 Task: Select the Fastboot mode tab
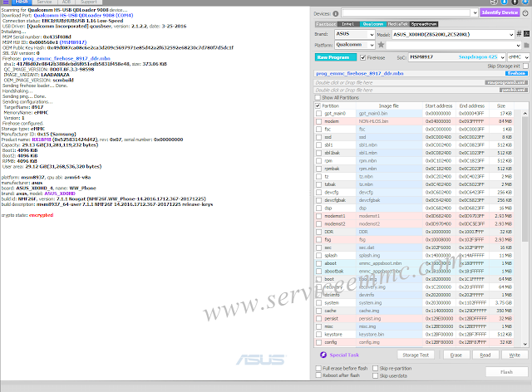click(x=326, y=24)
